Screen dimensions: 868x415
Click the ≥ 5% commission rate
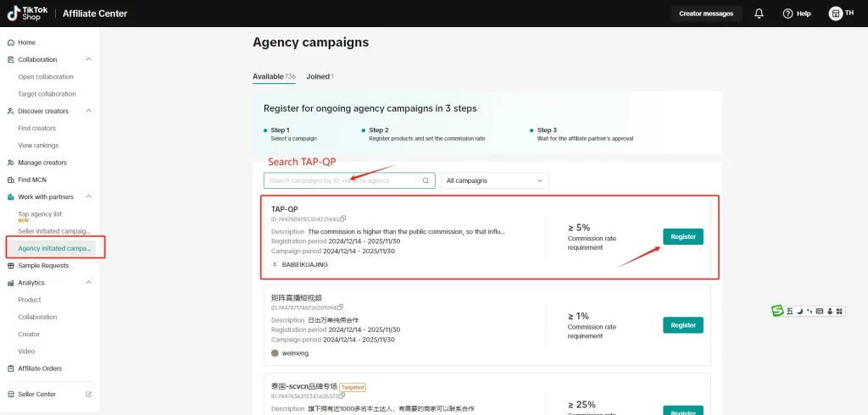[579, 228]
